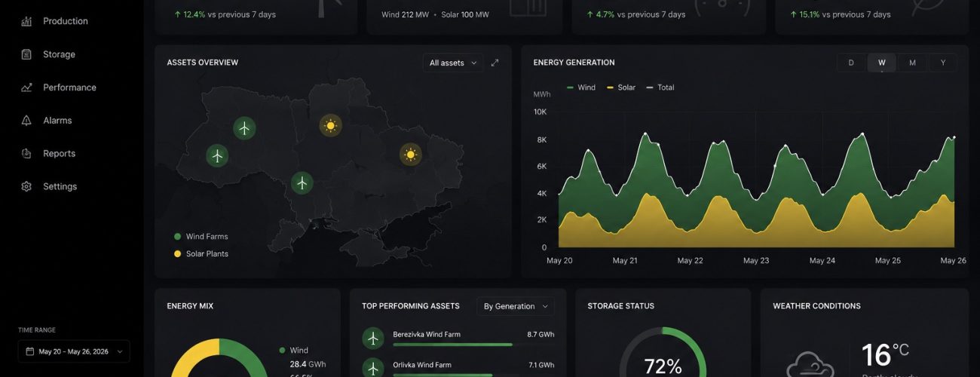Expand the Assets Overview map fullscreen icon

(495, 63)
